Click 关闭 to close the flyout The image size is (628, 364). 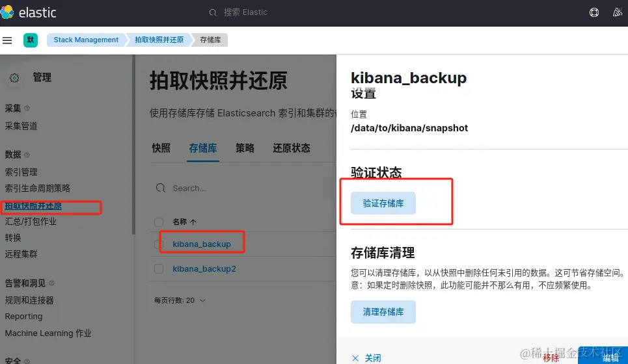tap(373, 358)
